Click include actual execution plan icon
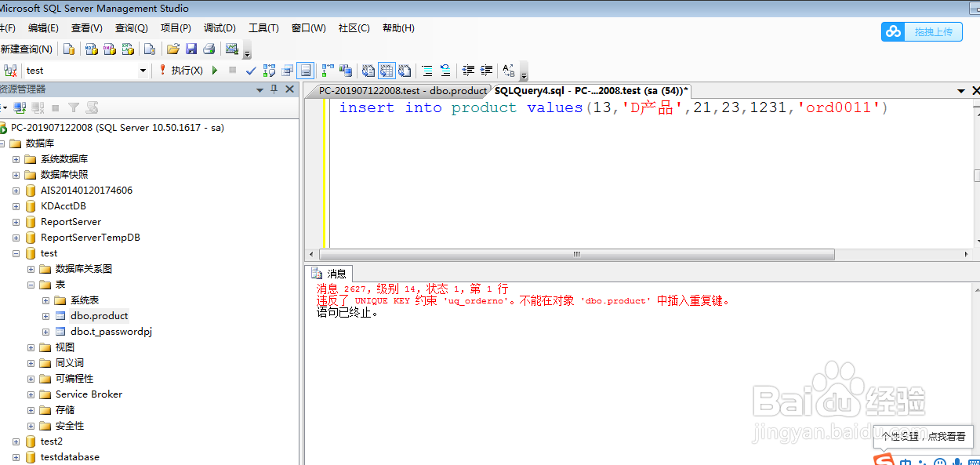Viewport: 980px width, 465px height. coord(328,71)
